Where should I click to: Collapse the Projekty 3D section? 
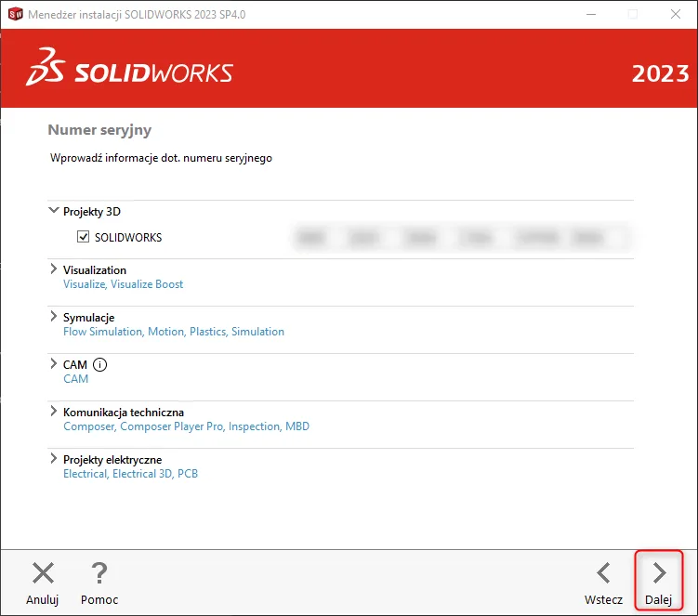(53, 211)
